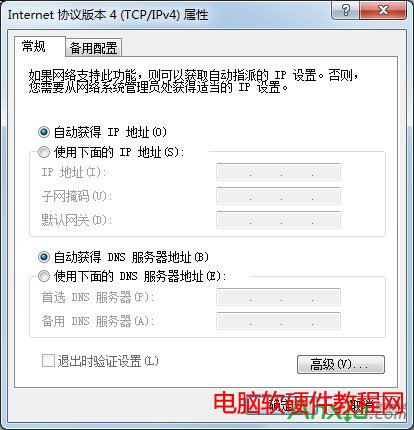Image resolution: width=414 pixels, height=430 pixels.
Task: Select 自动获得 DNS 服务器地址 radio button
Action: click(x=44, y=257)
